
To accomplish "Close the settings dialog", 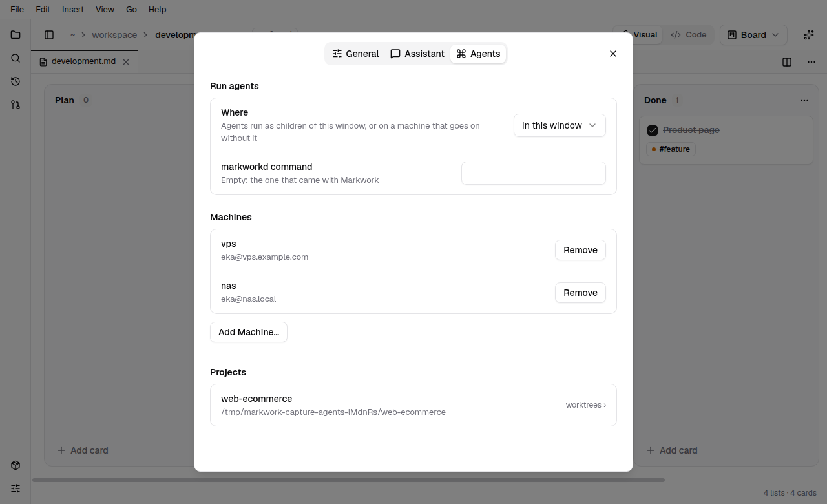I will 613,54.
